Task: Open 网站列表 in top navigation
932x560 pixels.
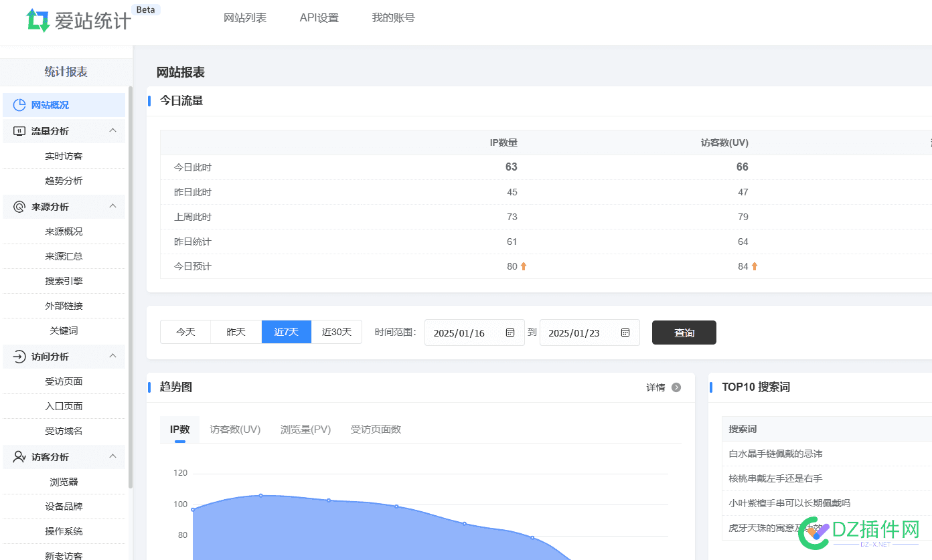Action: [x=245, y=18]
